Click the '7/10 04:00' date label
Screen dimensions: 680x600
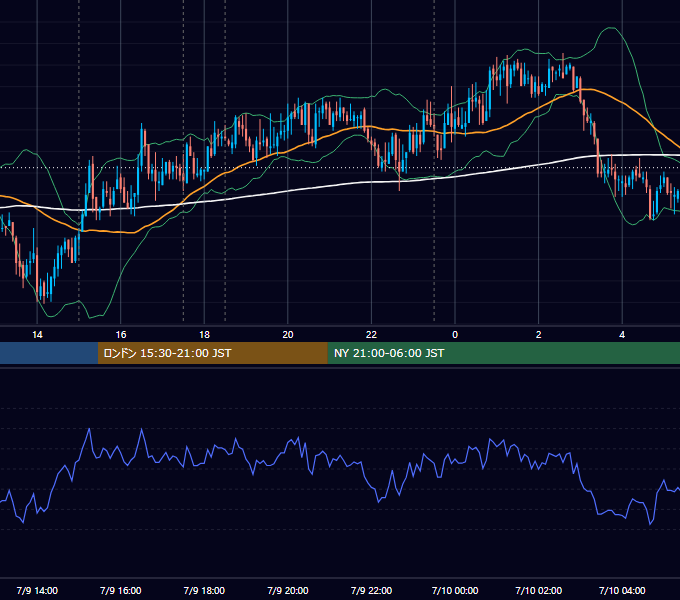[x=622, y=590]
